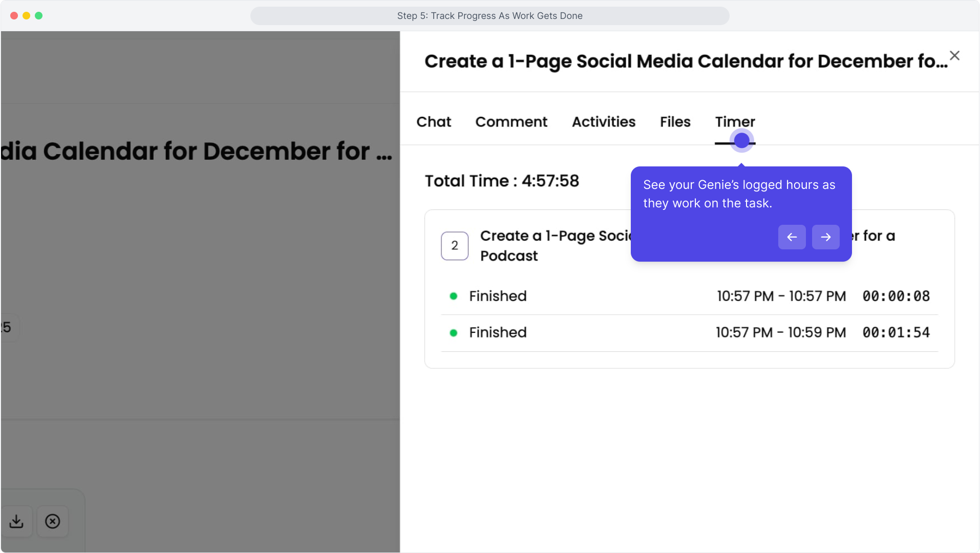Click the task title heading in panel
Screen dimensions: 980x553
click(686, 61)
